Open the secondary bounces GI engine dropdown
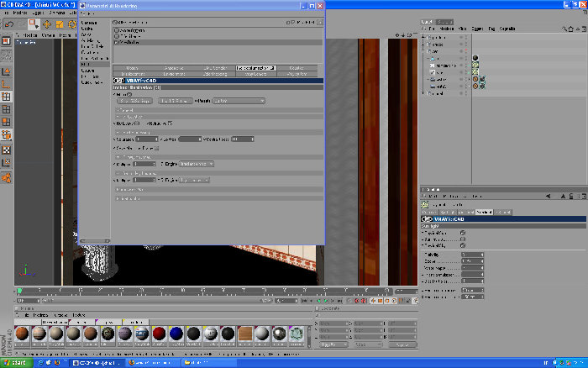This screenshot has height=368, width=588. (x=194, y=181)
